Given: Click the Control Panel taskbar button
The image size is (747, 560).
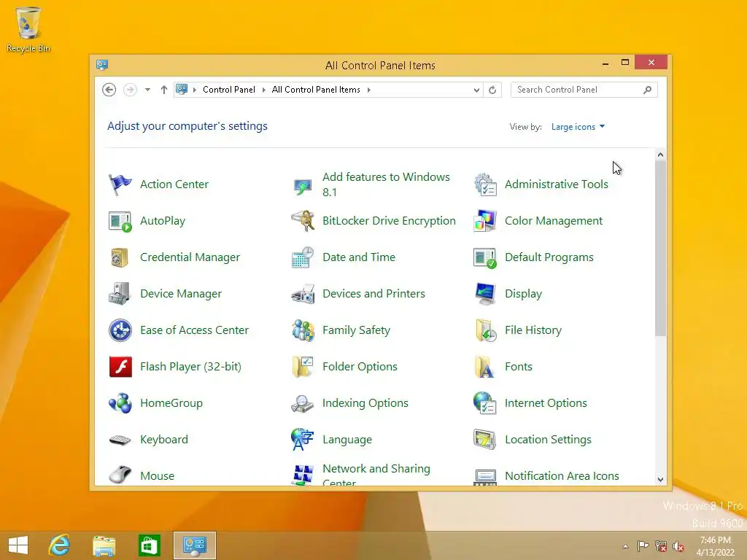Looking at the screenshot, I should tap(194, 545).
